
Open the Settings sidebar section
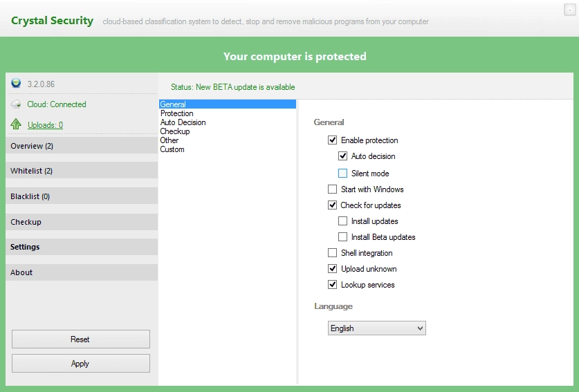pyautogui.click(x=82, y=247)
